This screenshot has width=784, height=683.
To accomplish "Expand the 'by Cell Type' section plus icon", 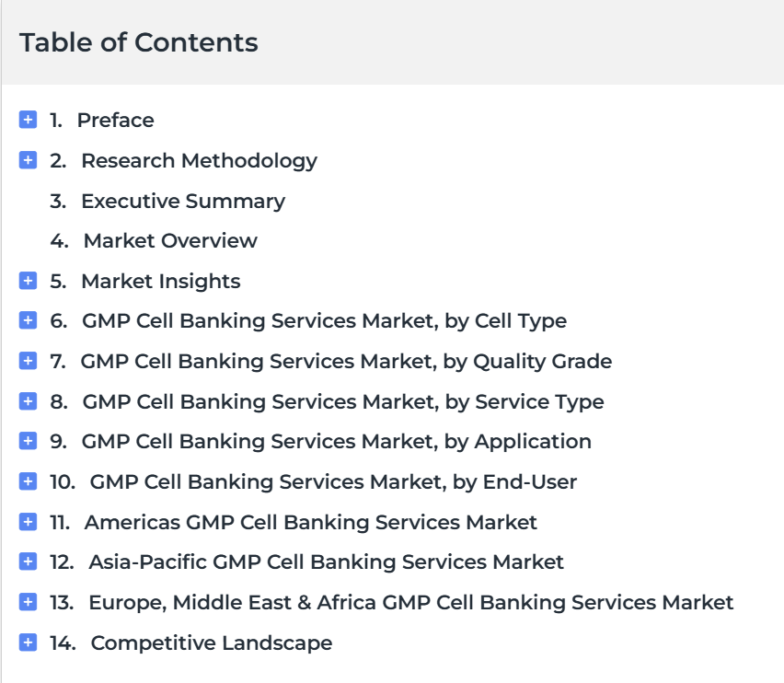I will pyautogui.click(x=28, y=320).
